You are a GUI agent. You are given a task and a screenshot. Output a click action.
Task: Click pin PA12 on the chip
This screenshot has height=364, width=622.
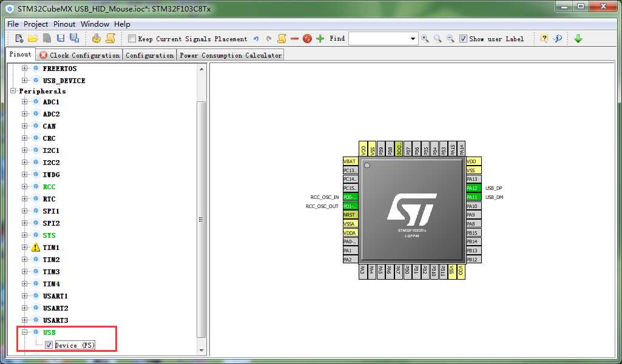[x=474, y=188]
